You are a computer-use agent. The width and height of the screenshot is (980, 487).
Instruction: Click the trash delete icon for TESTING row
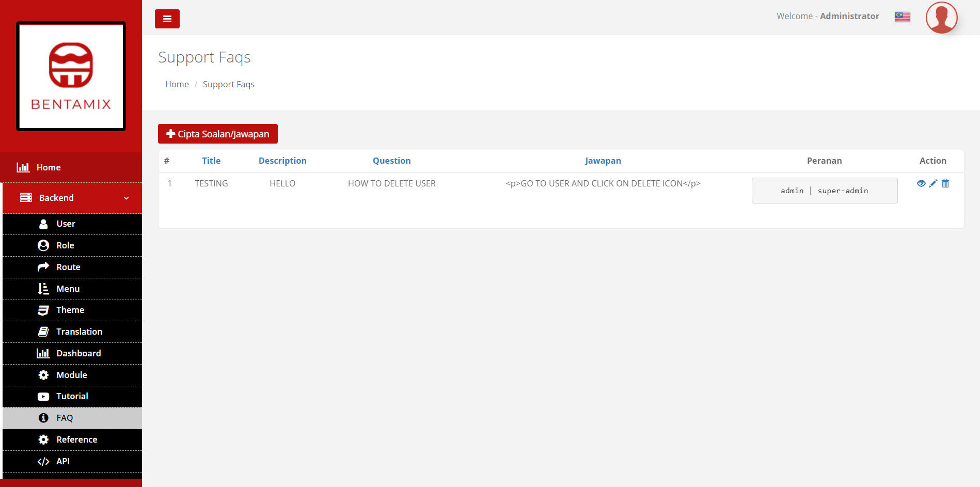click(x=945, y=183)
